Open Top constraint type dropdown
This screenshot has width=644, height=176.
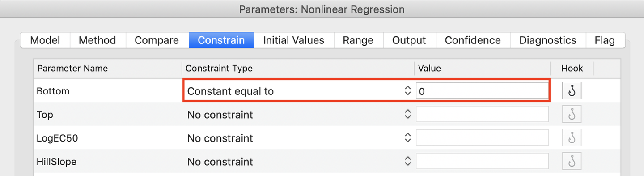click(299, 115)
